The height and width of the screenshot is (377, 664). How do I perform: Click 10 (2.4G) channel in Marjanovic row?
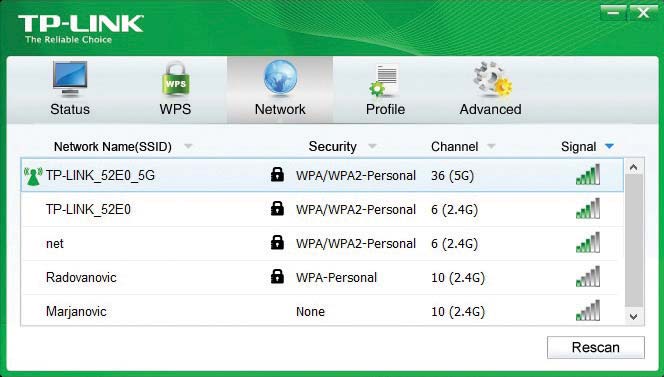coord(458,312)
